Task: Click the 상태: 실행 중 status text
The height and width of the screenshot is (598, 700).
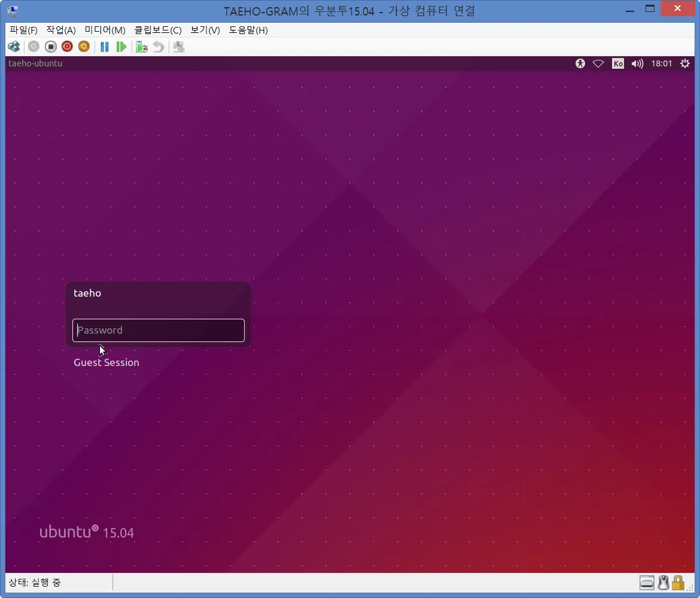Action: (35, 582)
